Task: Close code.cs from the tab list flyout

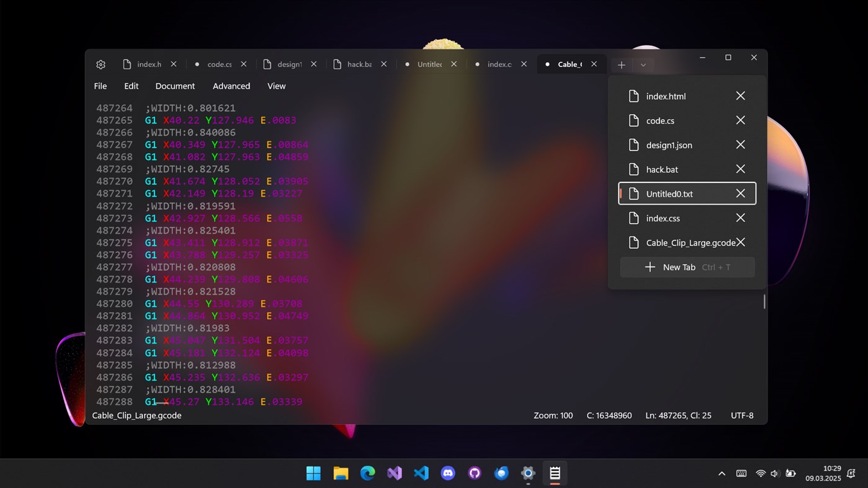Action: point(740,120)
